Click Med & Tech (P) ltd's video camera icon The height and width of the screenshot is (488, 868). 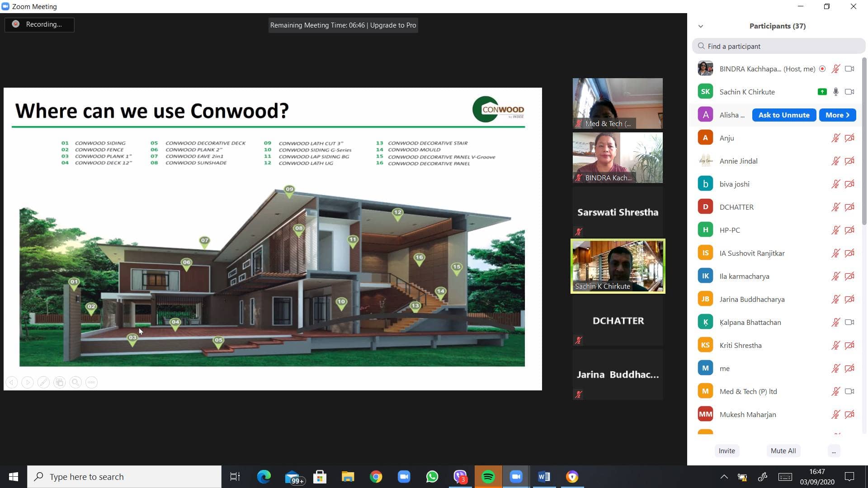tap(849, 391)
